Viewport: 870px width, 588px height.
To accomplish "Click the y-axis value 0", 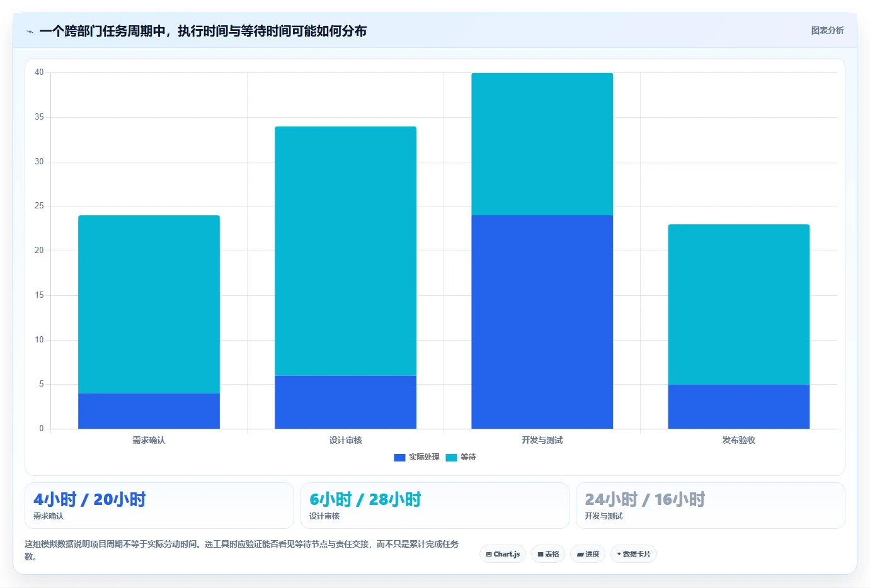I will [x=42, y=429].
